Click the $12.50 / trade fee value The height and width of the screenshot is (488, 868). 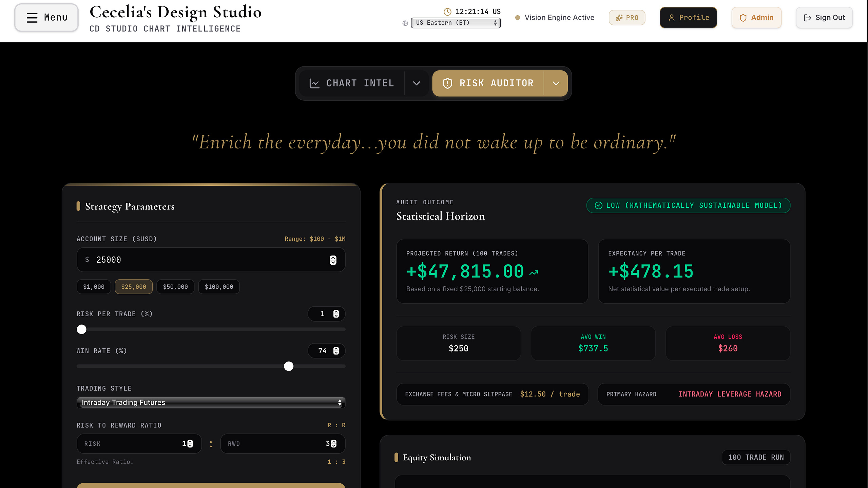click(x=550, y=394)
